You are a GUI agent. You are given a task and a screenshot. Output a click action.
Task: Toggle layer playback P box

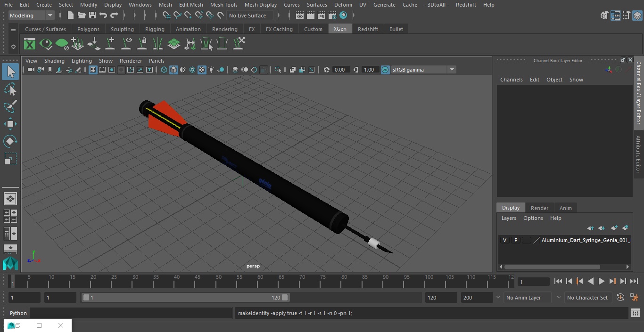[x=516, y=240]
